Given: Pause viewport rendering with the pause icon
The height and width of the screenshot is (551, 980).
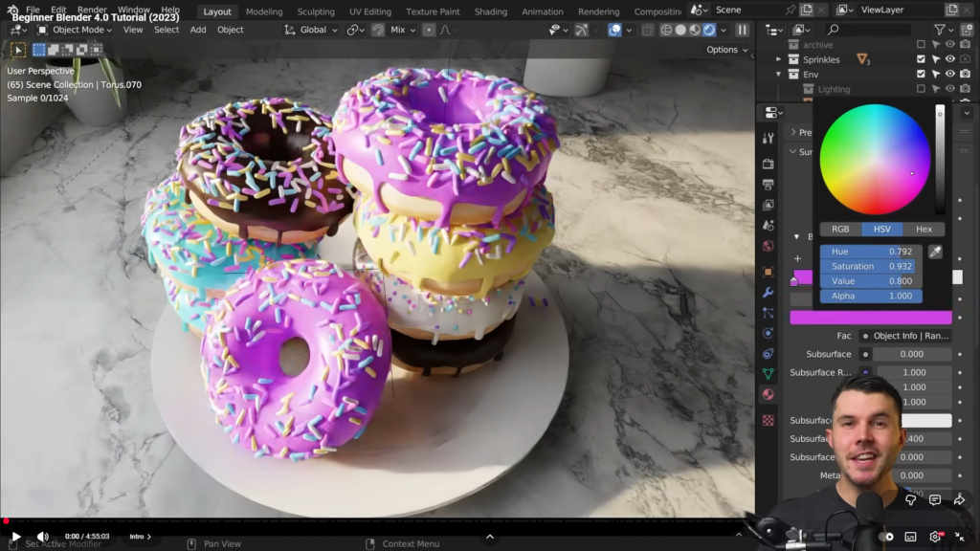Looking at the screenshot, I should click(742, 30).
